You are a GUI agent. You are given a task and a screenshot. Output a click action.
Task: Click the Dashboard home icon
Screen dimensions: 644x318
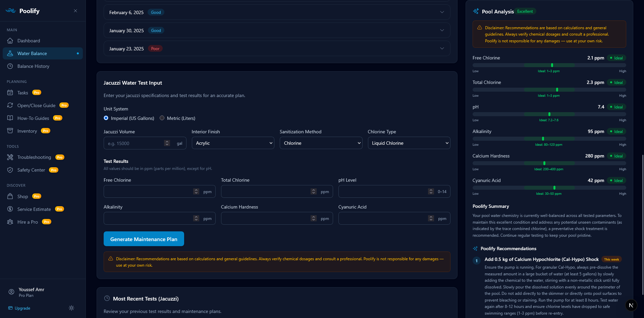point(10,41)
